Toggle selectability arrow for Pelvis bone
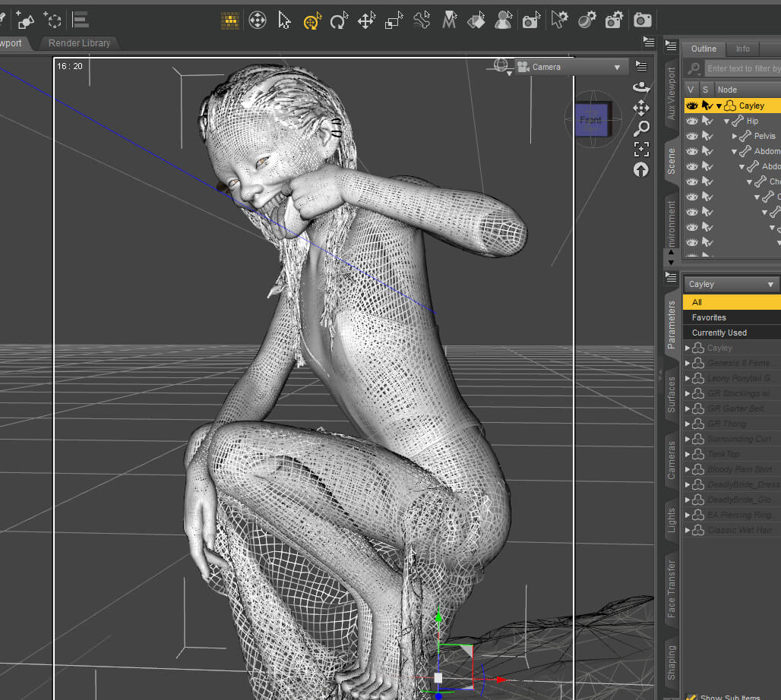This screenshot has width=781, height=700. [x=707, y=136]
